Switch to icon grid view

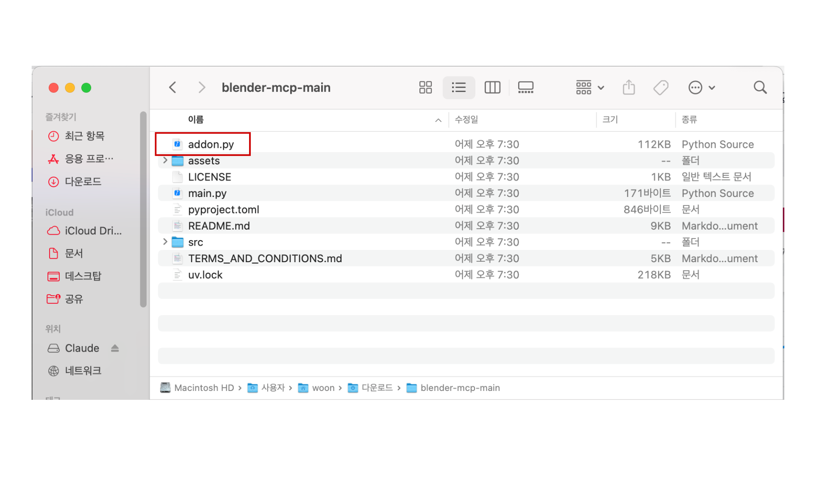pos(425,88)
